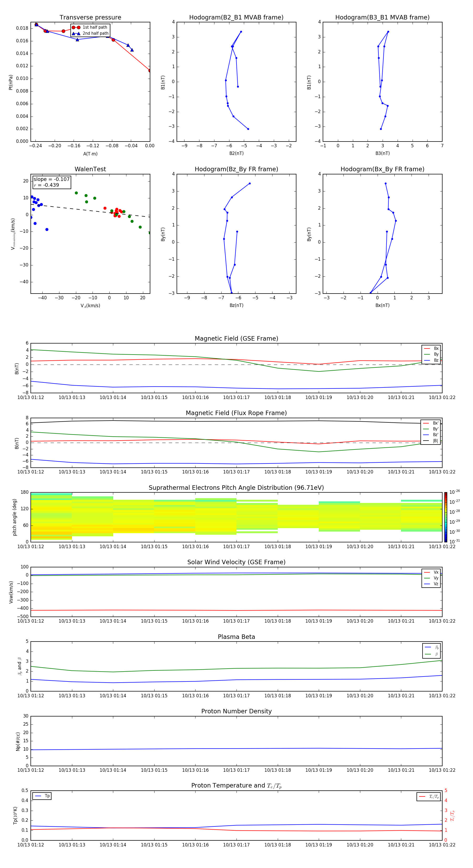The height and width of the screenshot is (868, 473).
Task: Click the 'Transverse pressure' plot title
Action: coord(90,18)
